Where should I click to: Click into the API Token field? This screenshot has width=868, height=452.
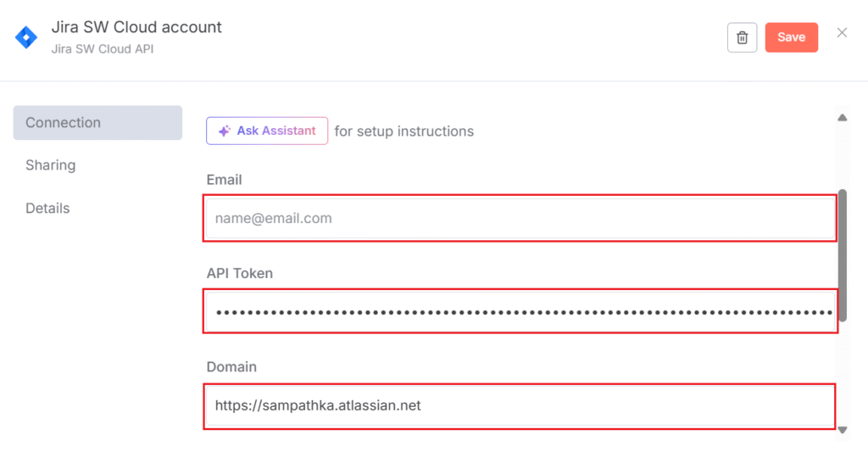pos(520,312)
